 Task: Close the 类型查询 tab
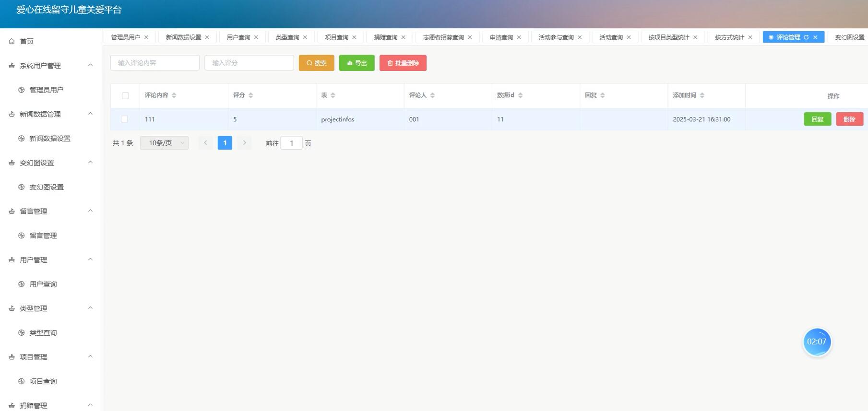point(305,37)
